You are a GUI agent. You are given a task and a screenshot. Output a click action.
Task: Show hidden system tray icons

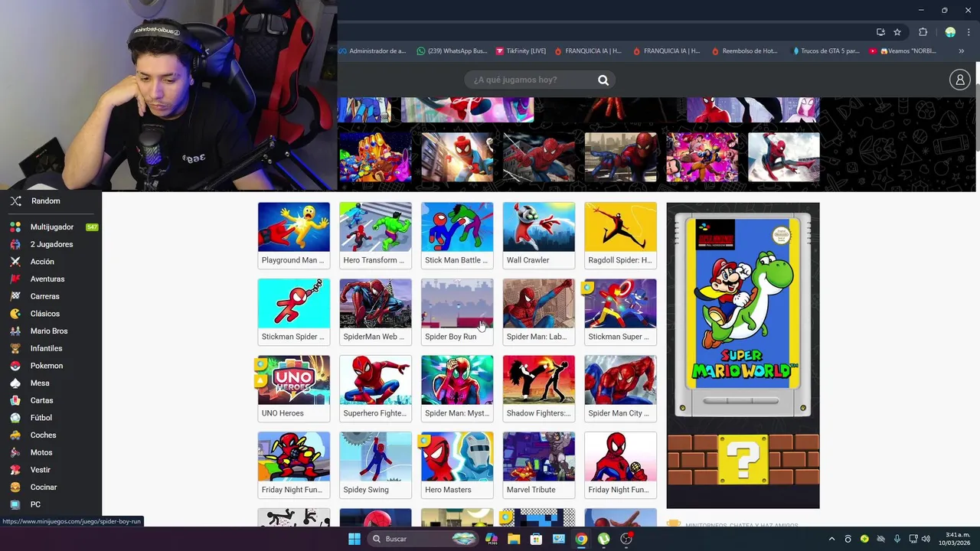point(831,539)
